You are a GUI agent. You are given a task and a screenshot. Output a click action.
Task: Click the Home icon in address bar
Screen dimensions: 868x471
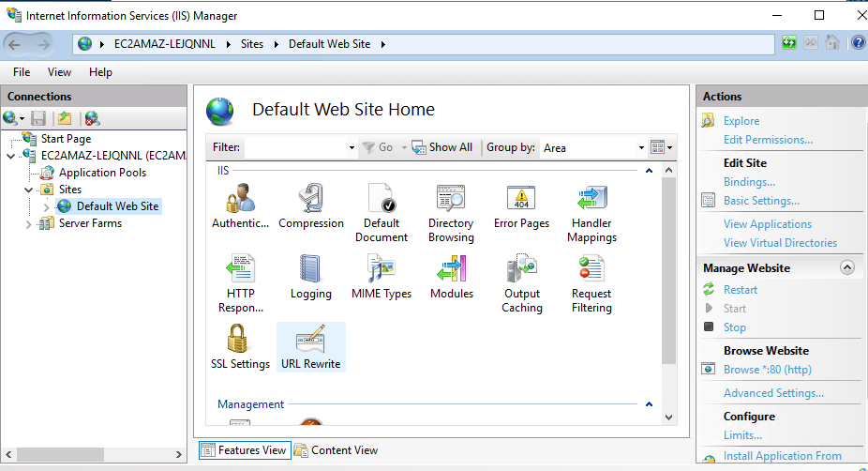coord(832,42)
